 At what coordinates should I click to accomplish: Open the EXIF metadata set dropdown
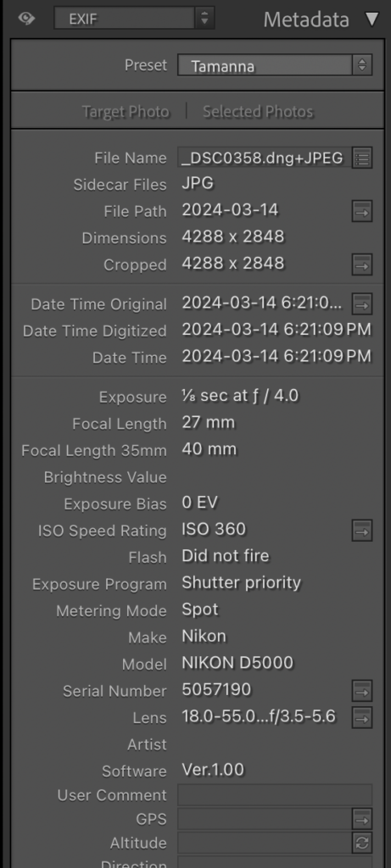click(134, 19)
